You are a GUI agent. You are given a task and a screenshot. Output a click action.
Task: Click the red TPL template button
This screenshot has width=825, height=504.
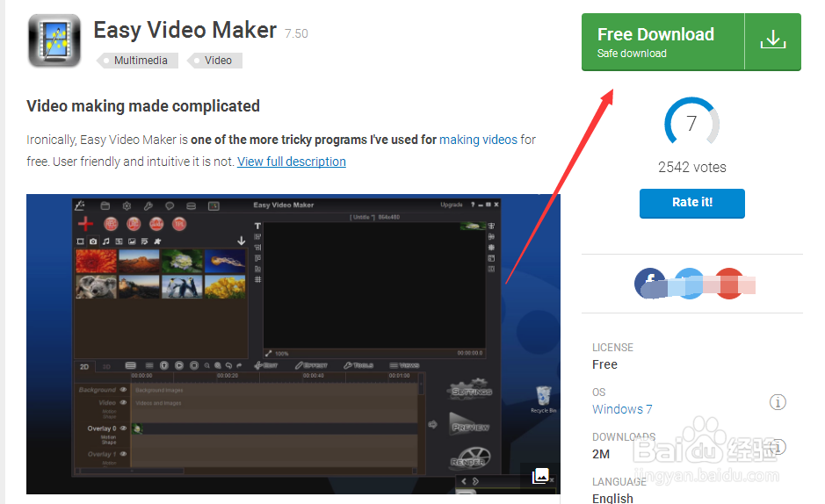(179, 225)
